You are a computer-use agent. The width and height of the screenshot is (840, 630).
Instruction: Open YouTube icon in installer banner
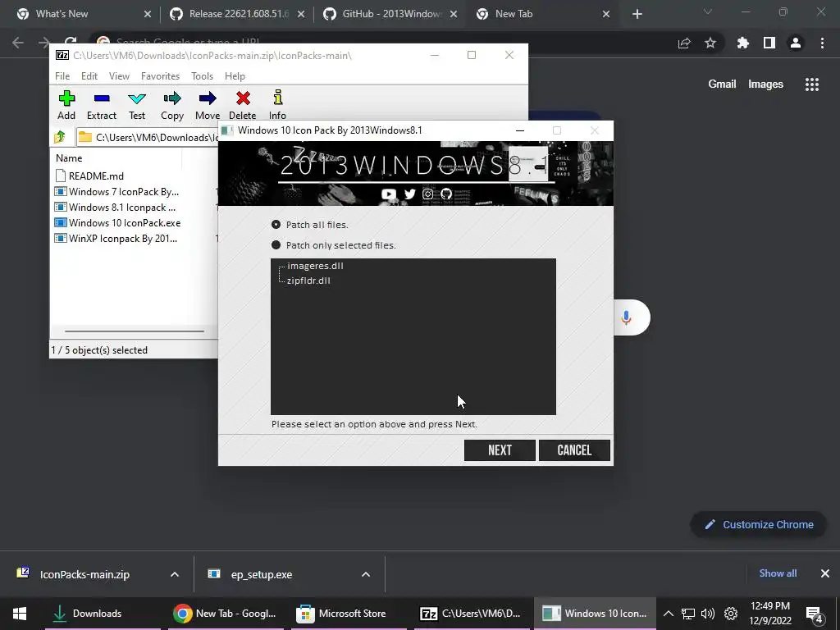388,194
